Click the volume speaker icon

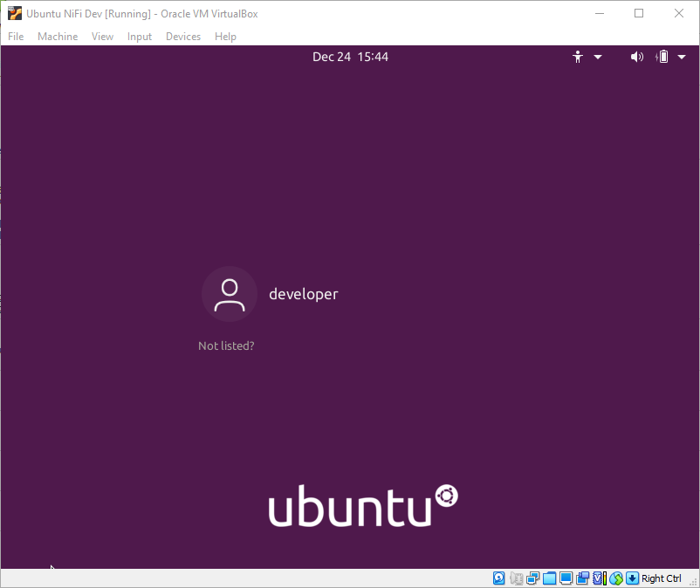[x=637, y=57]
